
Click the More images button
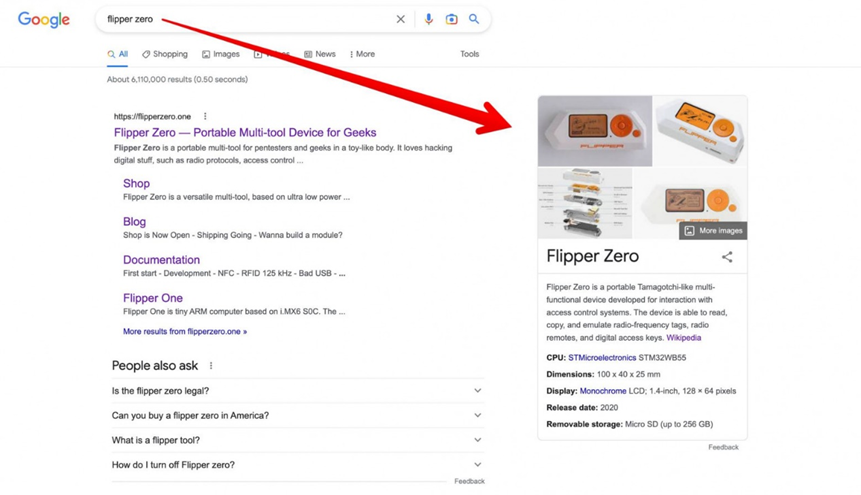point(714,231)
